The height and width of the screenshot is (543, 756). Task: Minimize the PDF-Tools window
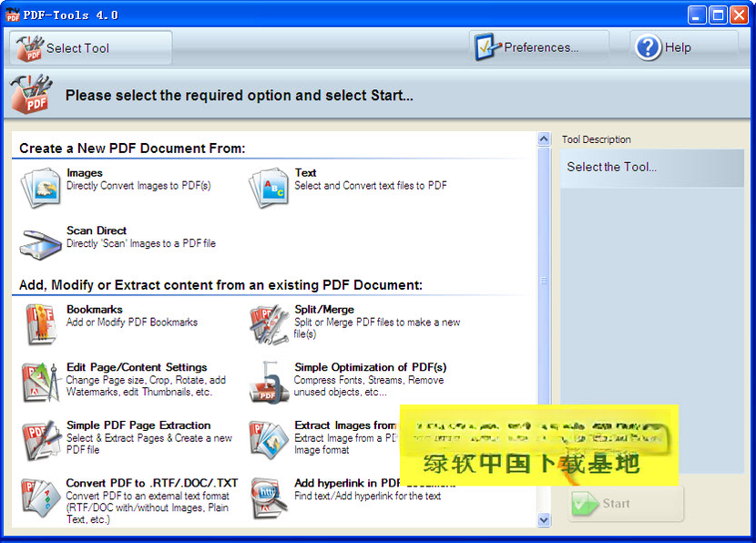tap(697, 15)
